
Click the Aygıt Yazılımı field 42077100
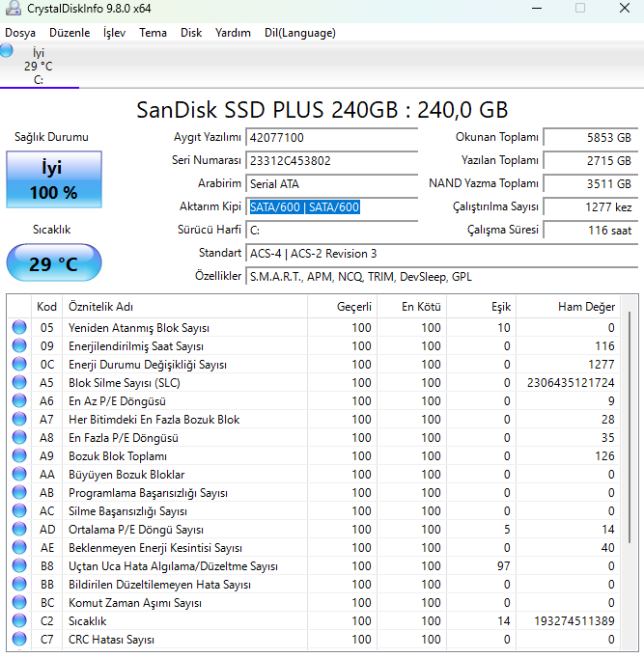(332, 138)
